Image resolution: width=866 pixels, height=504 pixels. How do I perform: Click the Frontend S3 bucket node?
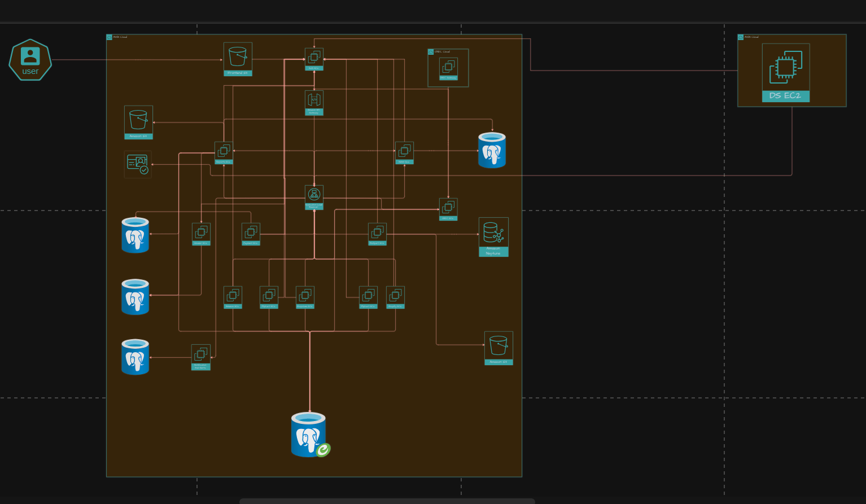(x=238, y=59)
